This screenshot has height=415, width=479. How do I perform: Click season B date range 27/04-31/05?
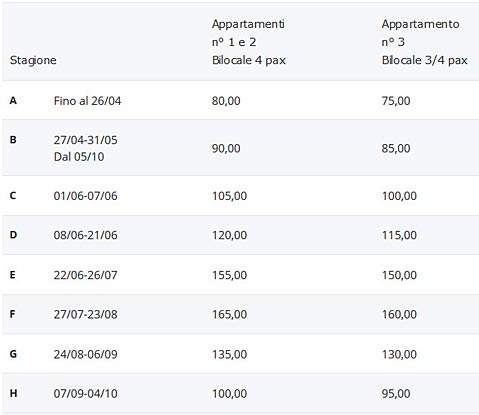pyautogui.click(x=85, y=140)
